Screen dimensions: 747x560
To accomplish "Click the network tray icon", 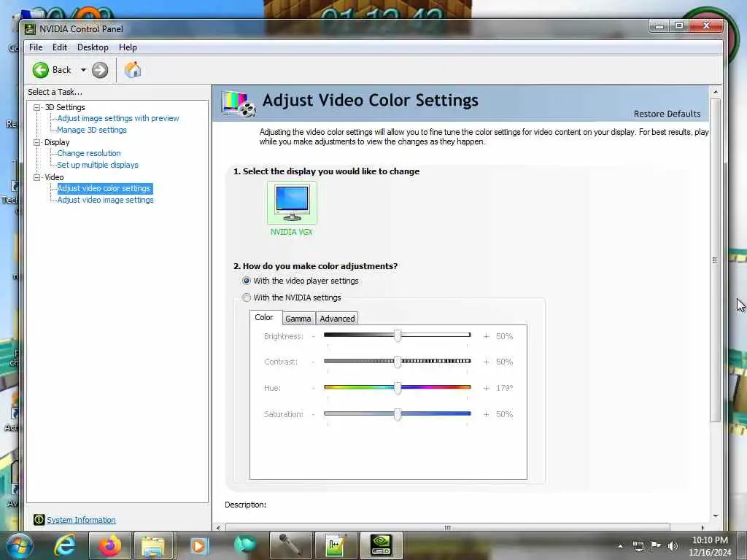I will [x=638, y=546].
